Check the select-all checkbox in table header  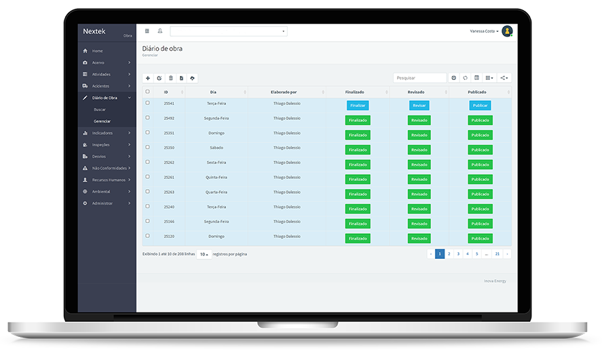147,92
